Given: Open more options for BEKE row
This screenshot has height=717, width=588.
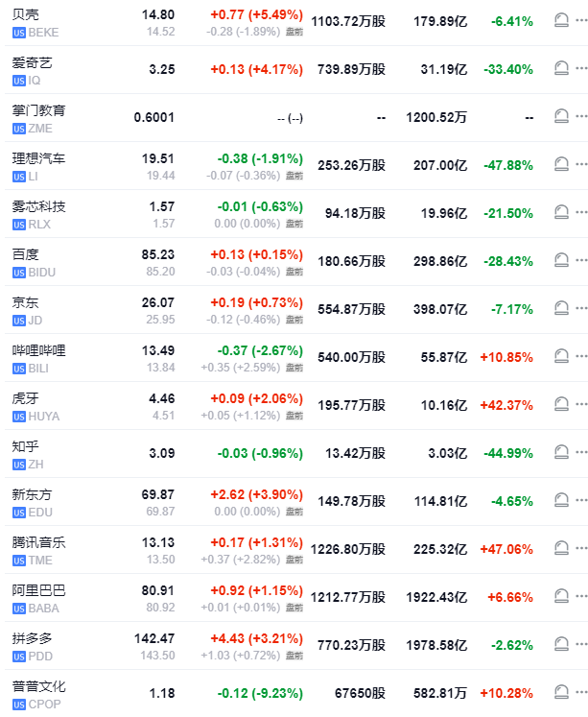Looking at the screenshot, I should click(x=581, y=20).
